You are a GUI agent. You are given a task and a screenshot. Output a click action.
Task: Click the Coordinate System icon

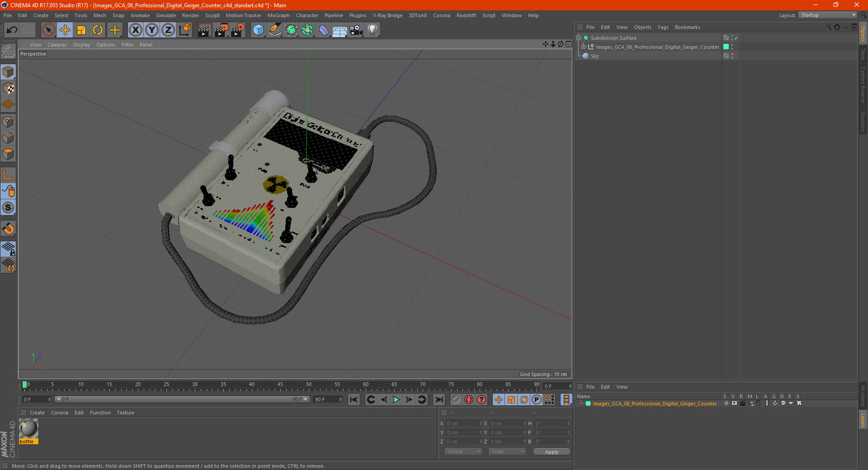pyautogui.click(x=184, y=30)
